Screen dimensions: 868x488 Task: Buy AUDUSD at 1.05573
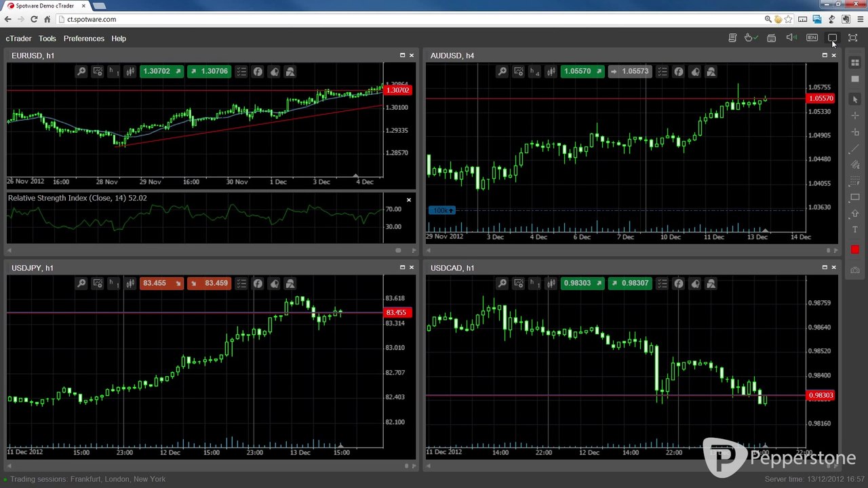(629, 71)
